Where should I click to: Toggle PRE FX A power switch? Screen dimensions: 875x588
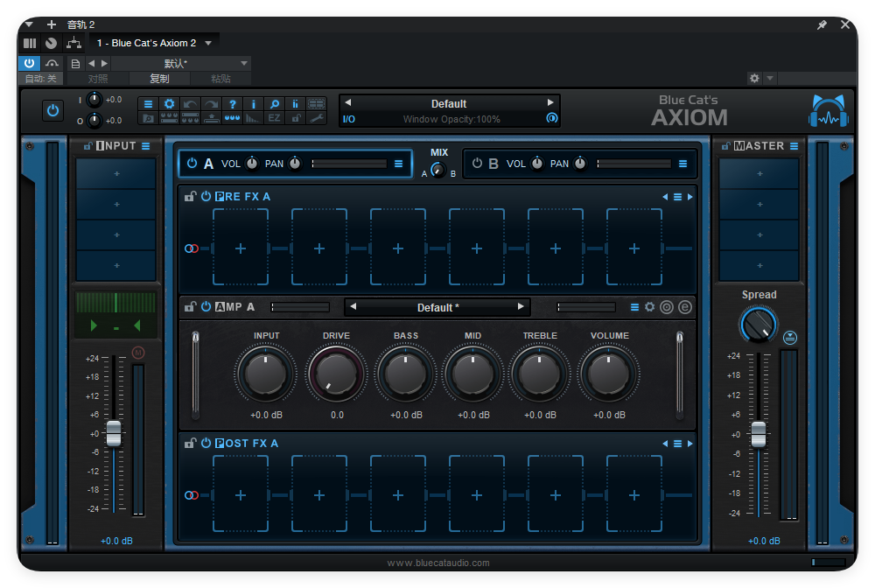(x=206, y=196)
